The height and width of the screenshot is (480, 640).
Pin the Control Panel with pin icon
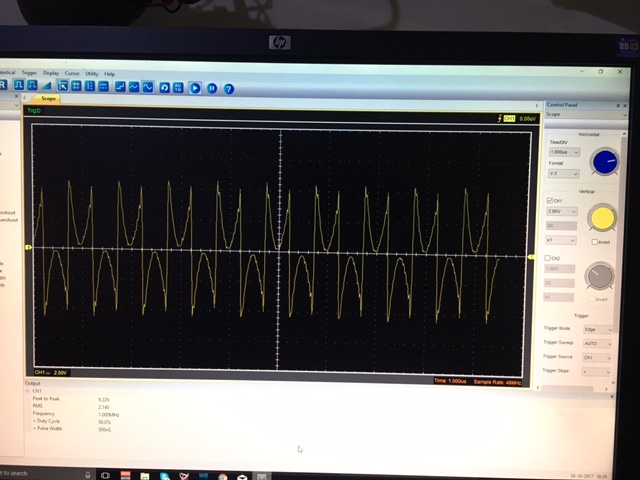point(618,106)
